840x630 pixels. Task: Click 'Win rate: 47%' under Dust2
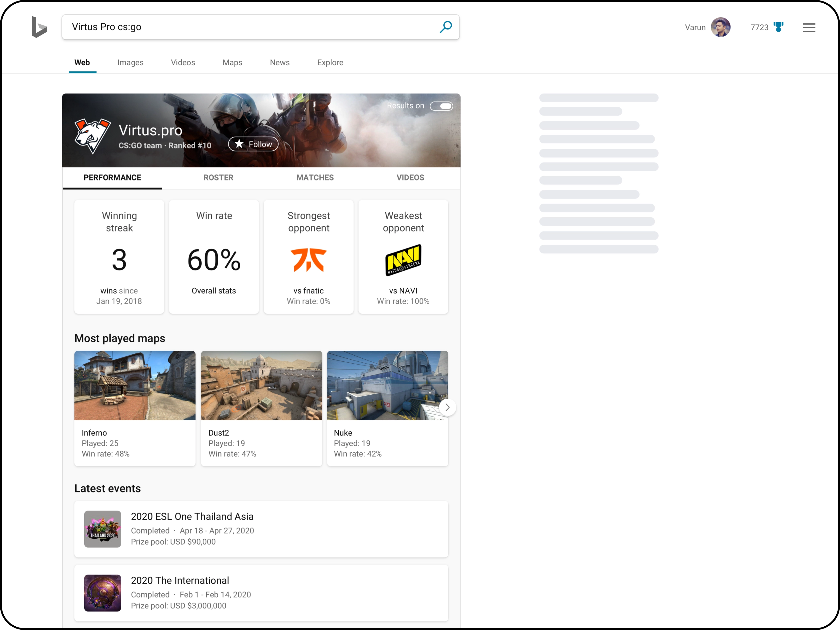[232, 454]
